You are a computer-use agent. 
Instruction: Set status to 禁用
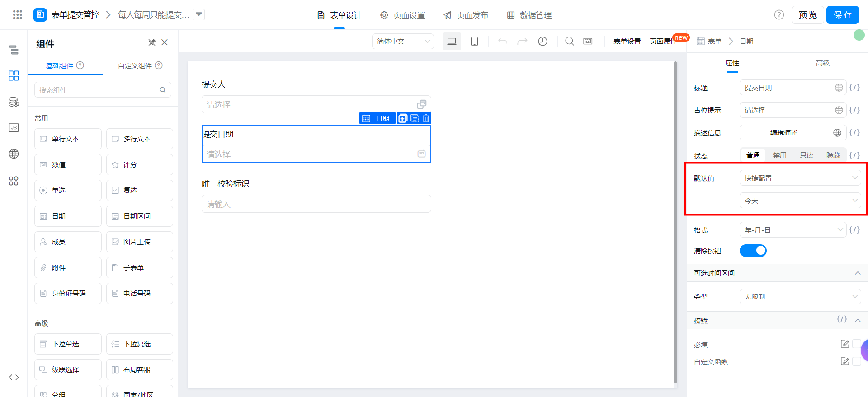[779, 155]
